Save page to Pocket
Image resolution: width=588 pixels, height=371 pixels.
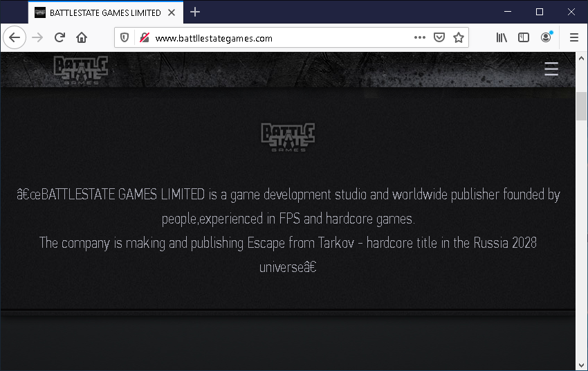click(x=439, y=38)
